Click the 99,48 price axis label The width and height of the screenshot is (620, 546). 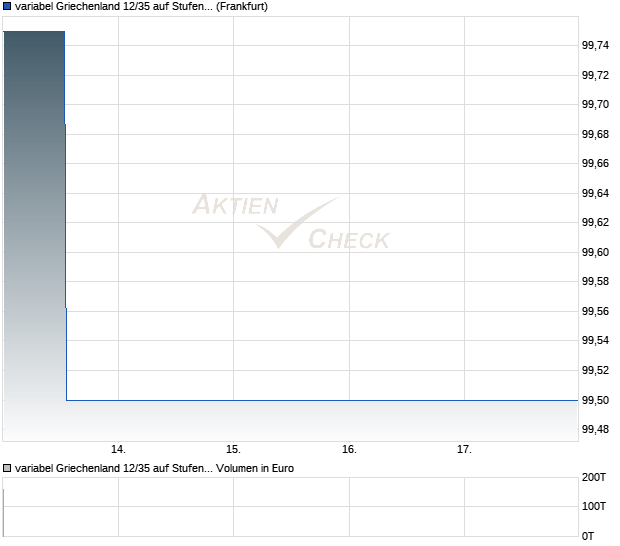[596, 429]
